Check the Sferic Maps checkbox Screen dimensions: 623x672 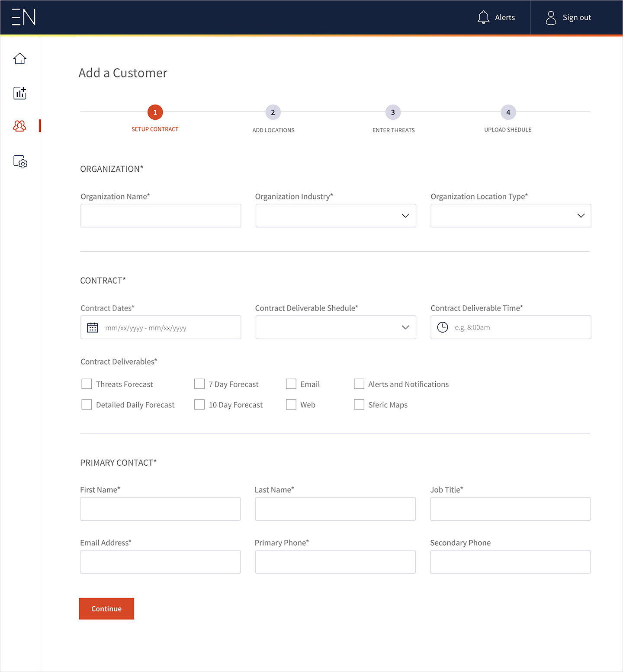tap(359, 404)
